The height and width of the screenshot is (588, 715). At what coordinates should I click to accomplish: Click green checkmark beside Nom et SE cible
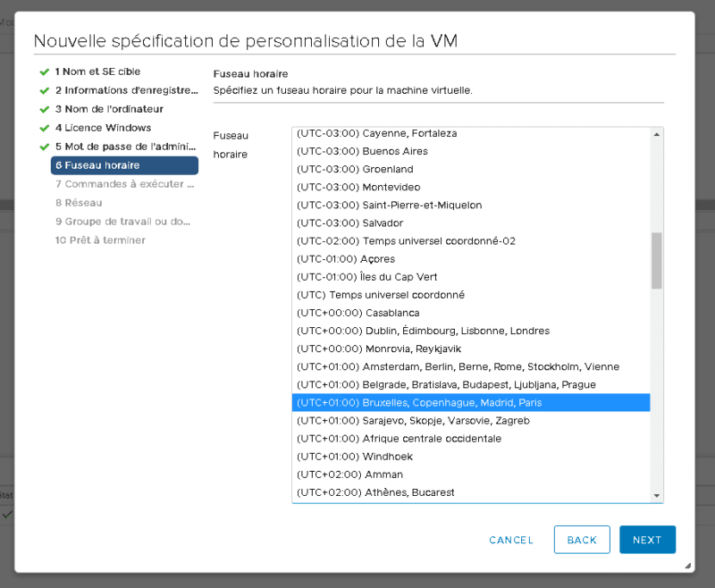[44, 71]
